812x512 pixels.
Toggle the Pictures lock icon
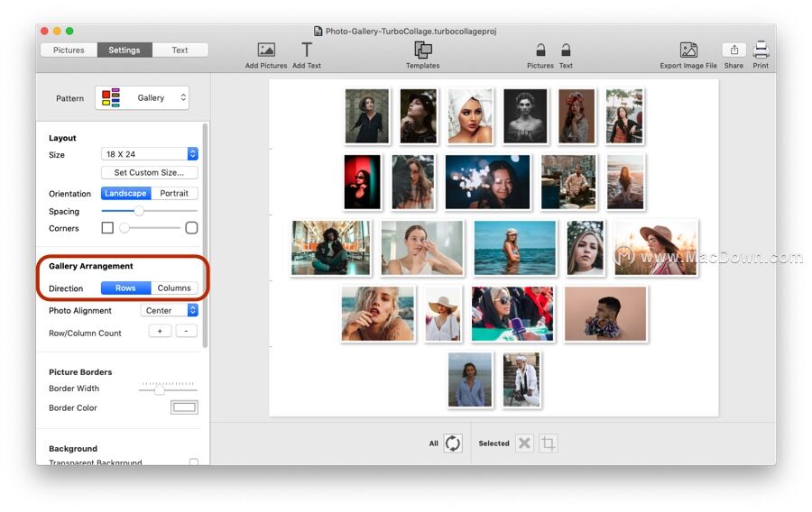click(540, 50)
